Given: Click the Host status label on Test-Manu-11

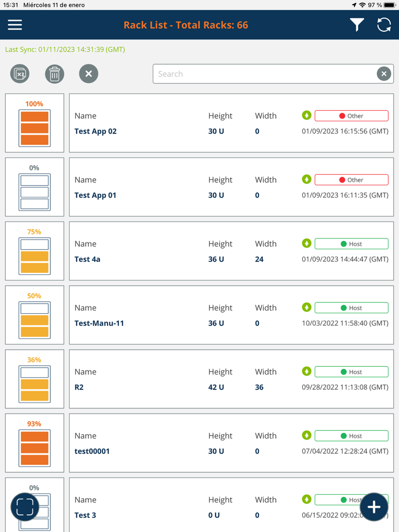Looking at the screenshot, I should [351, 308].
